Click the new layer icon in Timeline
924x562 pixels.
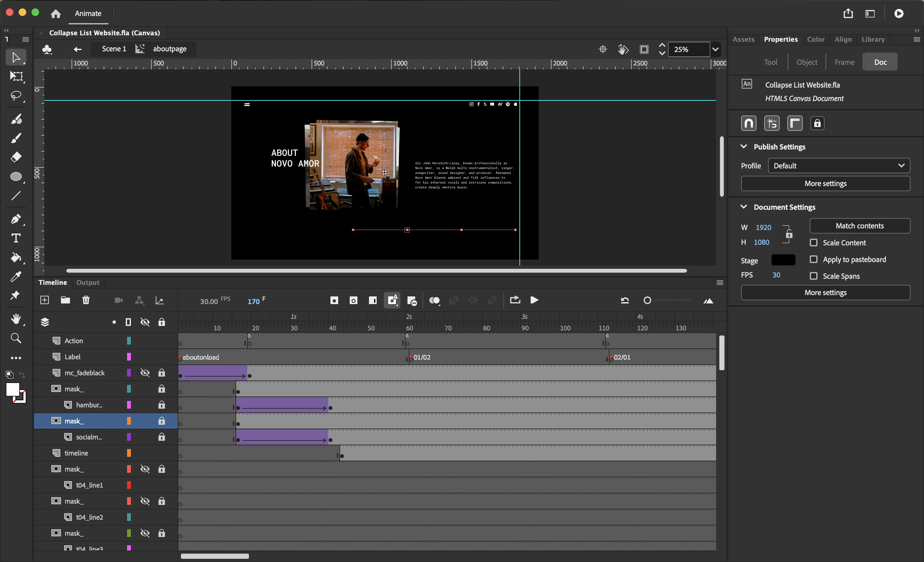(x=45, y=300)
